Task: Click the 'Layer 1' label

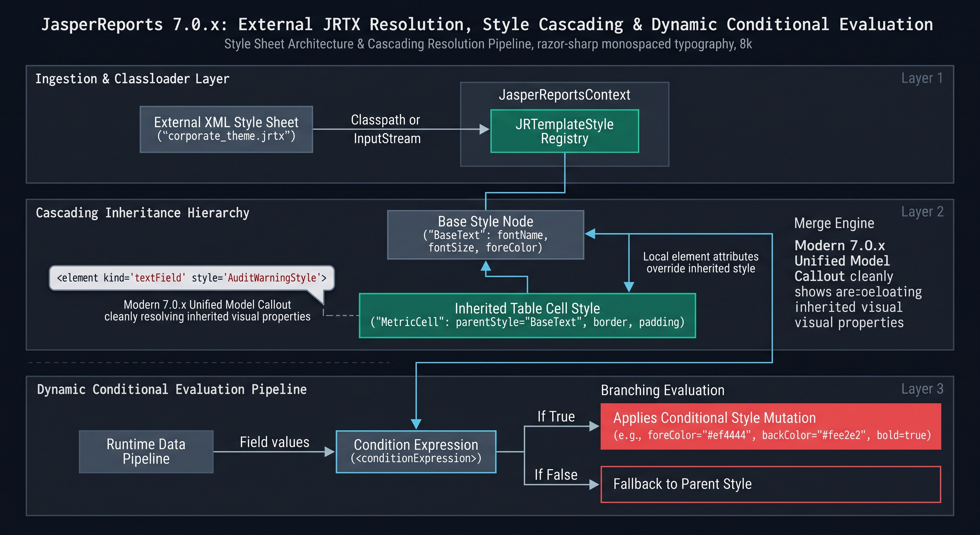Action: tap(922, 78)
